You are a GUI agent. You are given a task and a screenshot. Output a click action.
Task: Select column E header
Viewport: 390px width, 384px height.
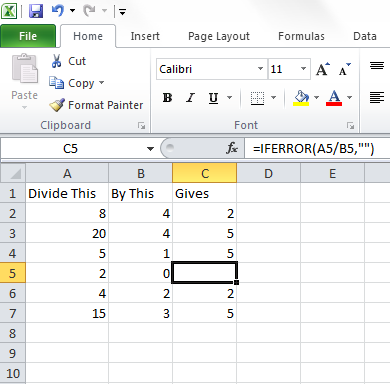tap(332, 173)
